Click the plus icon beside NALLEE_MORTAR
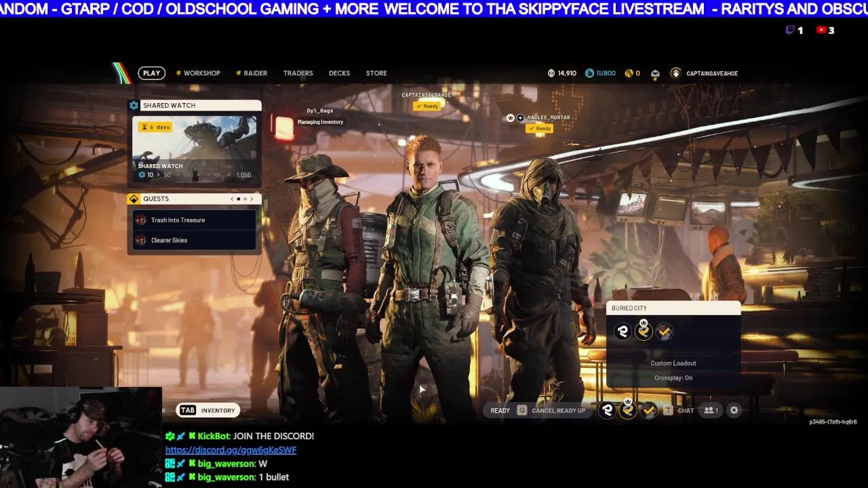This screenshot has width=868, height=488. point(520,117)
